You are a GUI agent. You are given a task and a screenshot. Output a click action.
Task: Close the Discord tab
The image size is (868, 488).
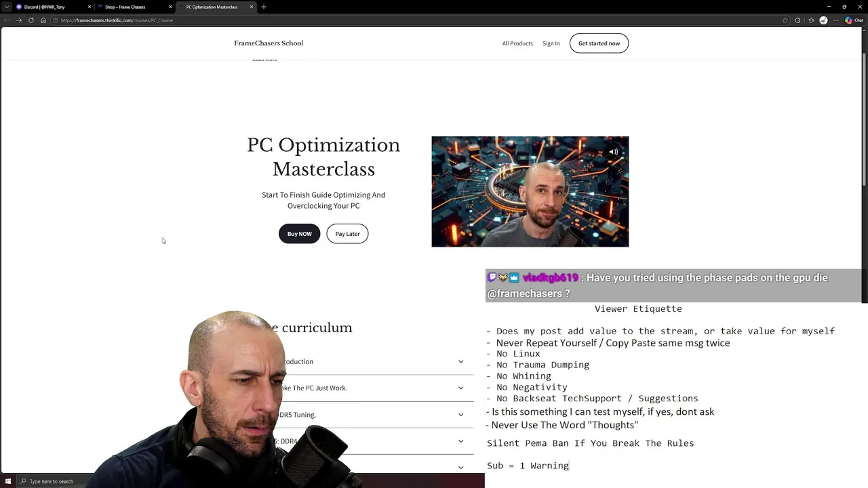click(x=89, y=7)
